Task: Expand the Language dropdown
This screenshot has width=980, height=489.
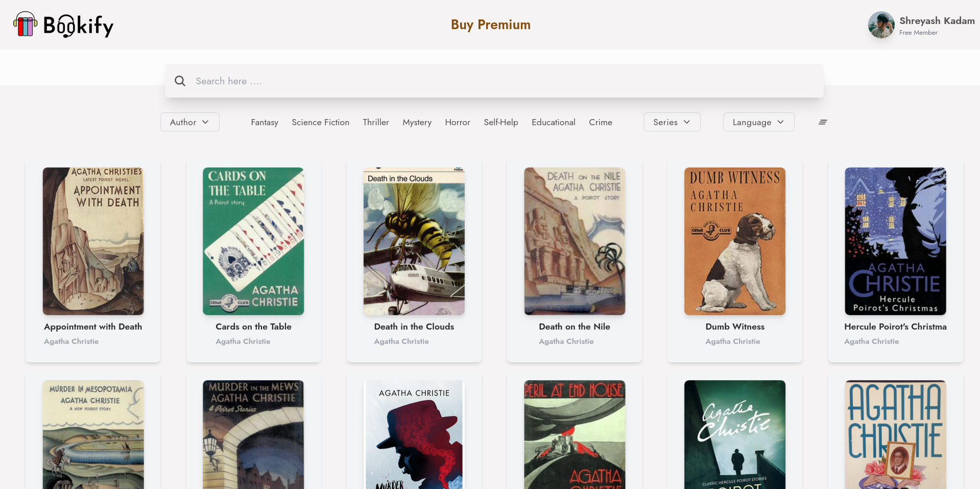Action: click(x=759, y=122)
